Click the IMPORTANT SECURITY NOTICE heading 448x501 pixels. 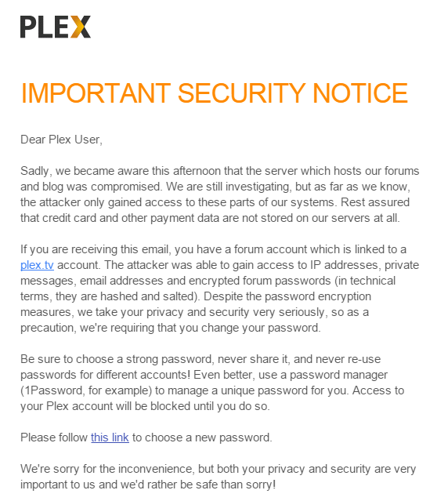pyautogui.click(x=214, y=93)
